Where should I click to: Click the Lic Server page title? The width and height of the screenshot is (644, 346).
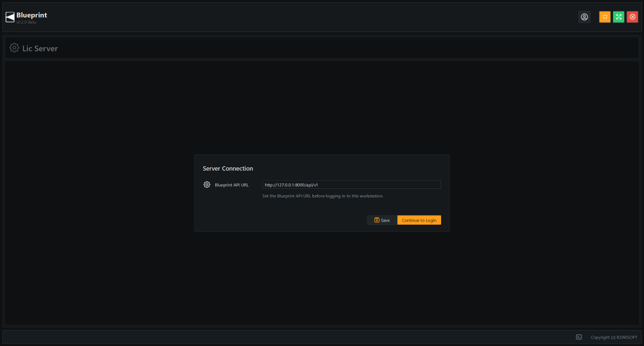coord(40,48)
